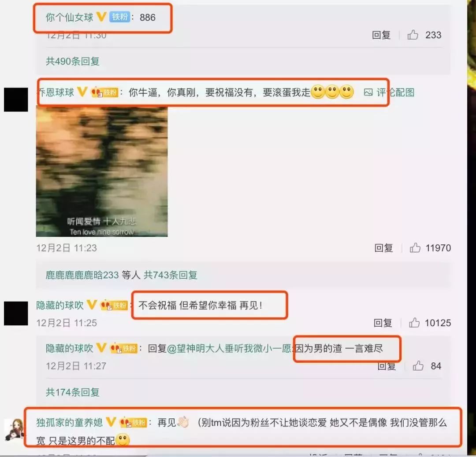Image resolution: width=476 pixels, height=457 pixels.
Task: Click the V badge next to 独孤家的童养媳
Action: (111, 422)
